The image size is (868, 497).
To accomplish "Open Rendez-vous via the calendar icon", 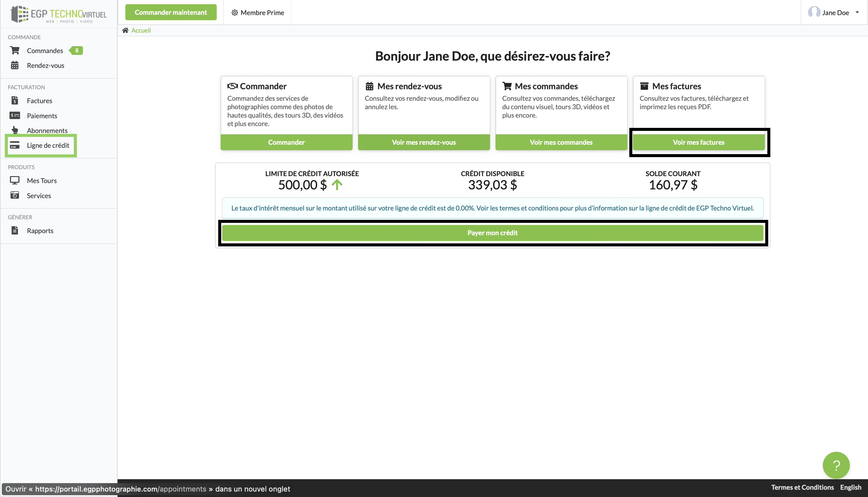I will coord(15,65).
